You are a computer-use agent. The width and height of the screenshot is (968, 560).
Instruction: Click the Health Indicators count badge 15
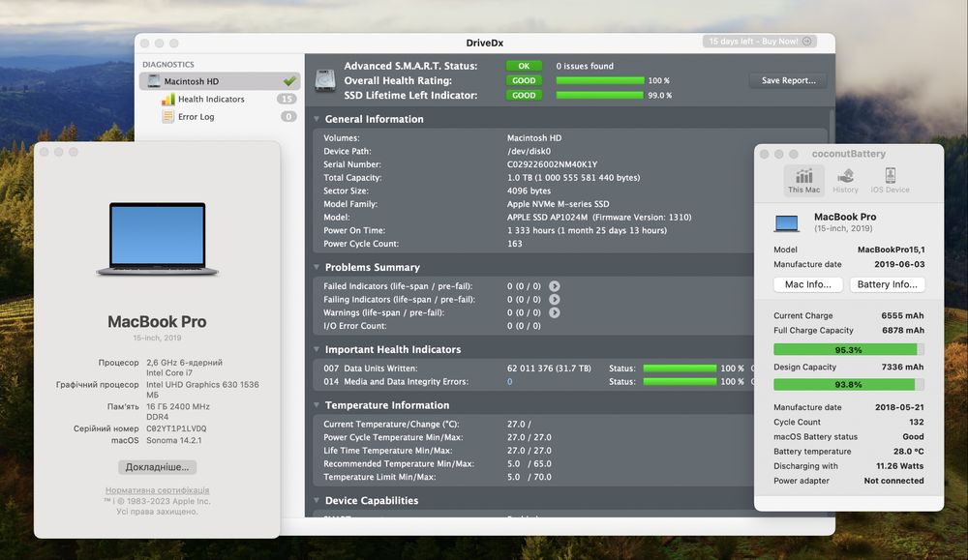coord(287,99)
